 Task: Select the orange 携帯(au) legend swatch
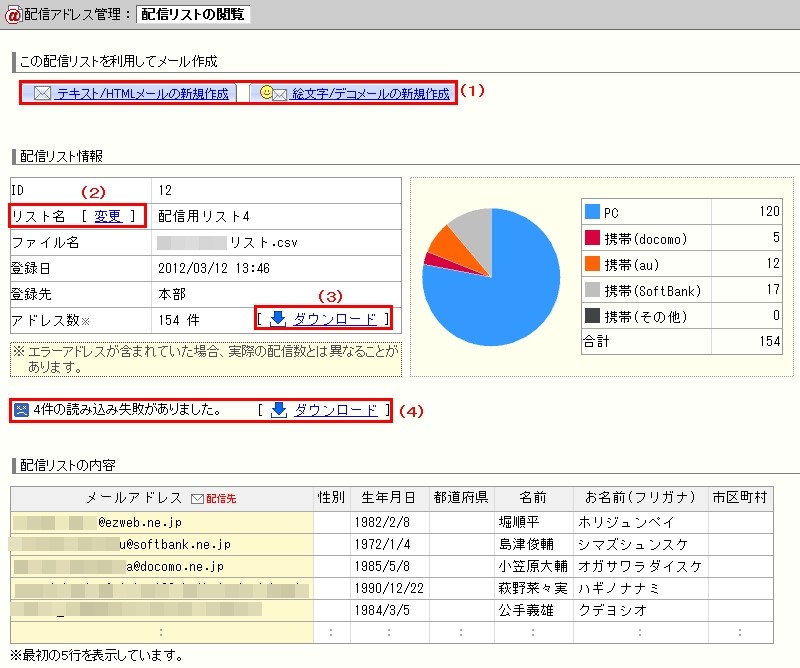click(x=592, y=264)
